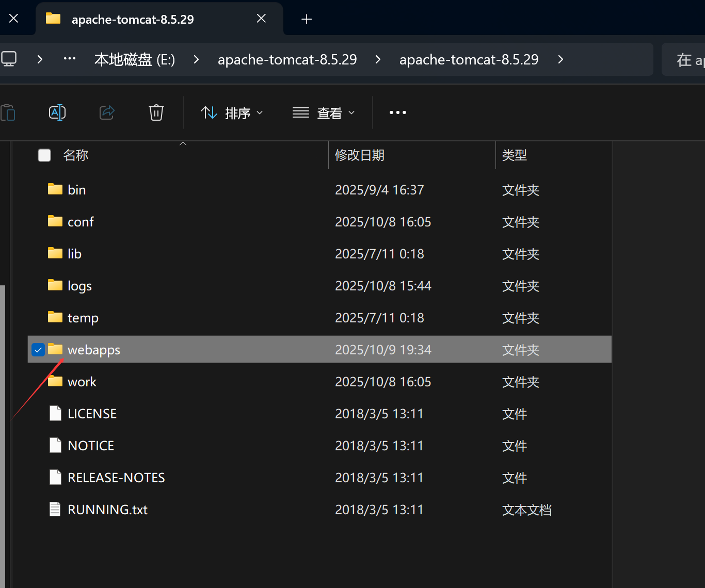Click the temp folder icon
The height and width of the screenshot is (588, 705).
pos(55,317)
